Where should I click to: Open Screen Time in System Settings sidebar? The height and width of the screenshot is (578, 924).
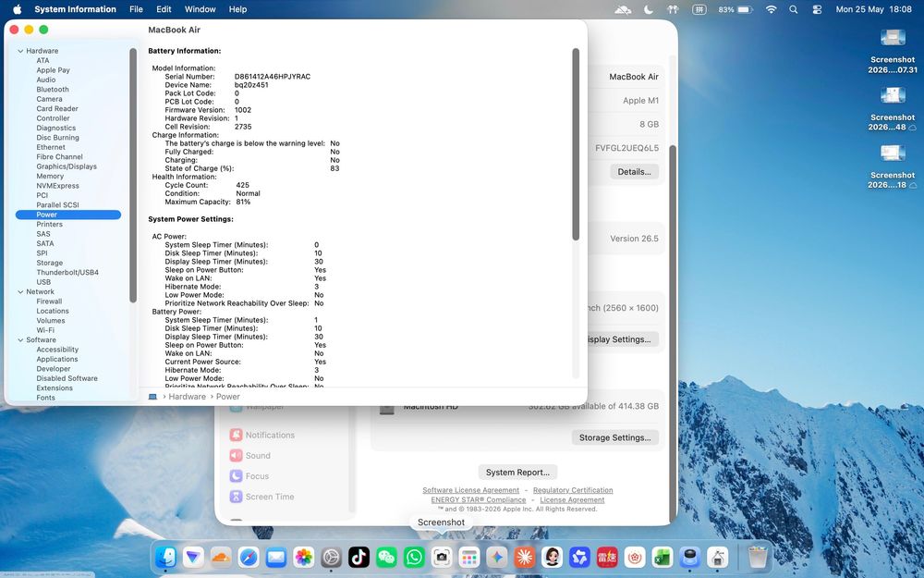coord(262,497)
